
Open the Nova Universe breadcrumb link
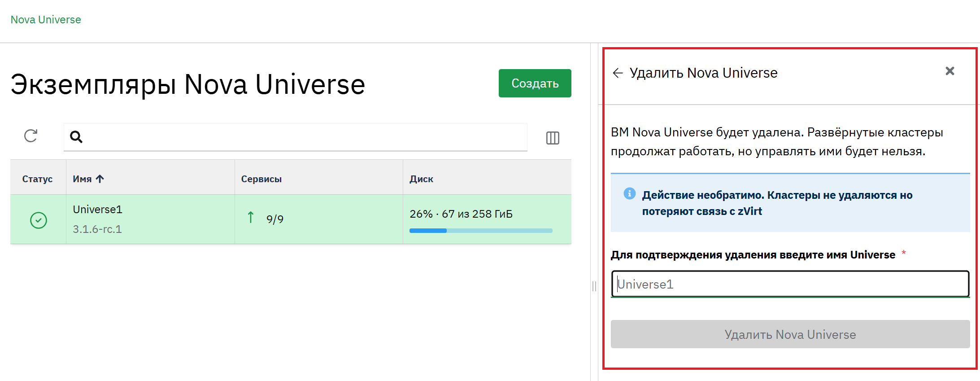pyautogui.click(x=46, y=20)
